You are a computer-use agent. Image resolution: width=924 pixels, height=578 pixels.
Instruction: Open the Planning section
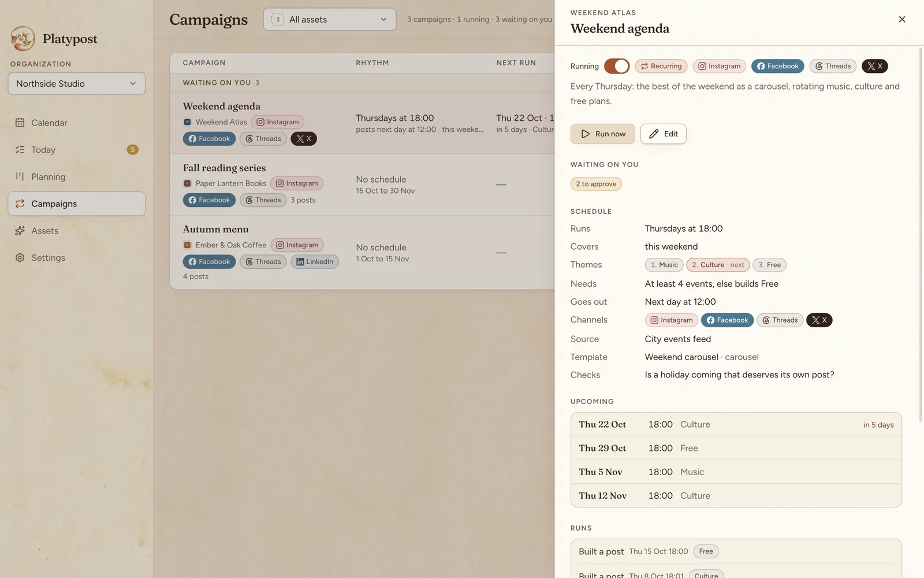[x=76, y=177]
